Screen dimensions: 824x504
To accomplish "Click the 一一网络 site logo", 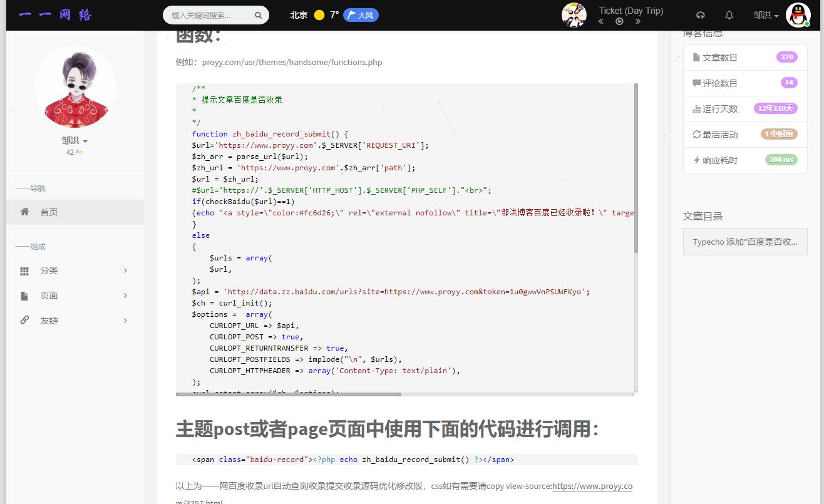I will [55, 15].
